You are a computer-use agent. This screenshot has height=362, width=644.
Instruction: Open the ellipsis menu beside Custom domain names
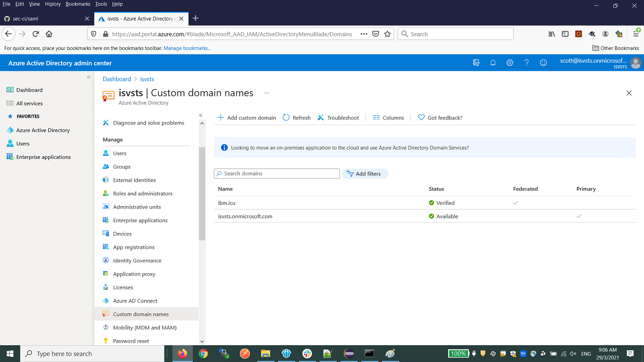tap(267, 93)
